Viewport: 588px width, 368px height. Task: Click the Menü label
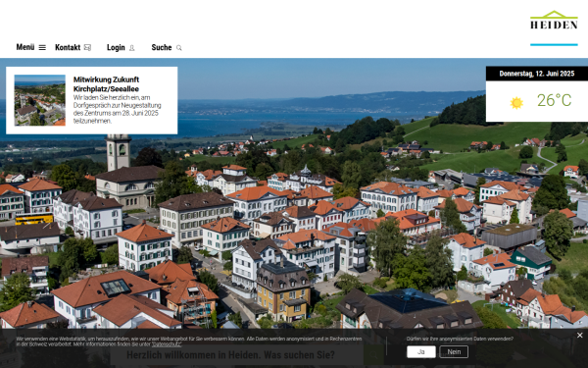click(x=25, y=47)
